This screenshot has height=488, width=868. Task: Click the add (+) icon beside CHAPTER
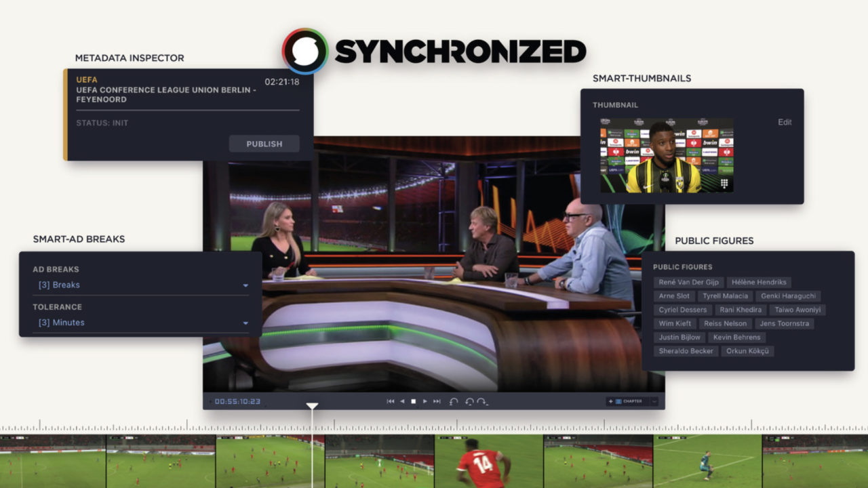[x=611, y=401]
